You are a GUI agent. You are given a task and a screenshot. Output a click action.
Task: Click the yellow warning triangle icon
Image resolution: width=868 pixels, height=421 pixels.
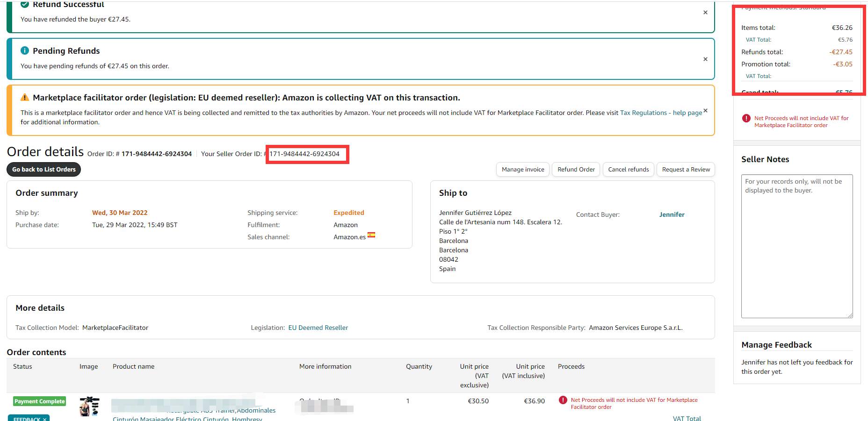click(x=25, y=98)
